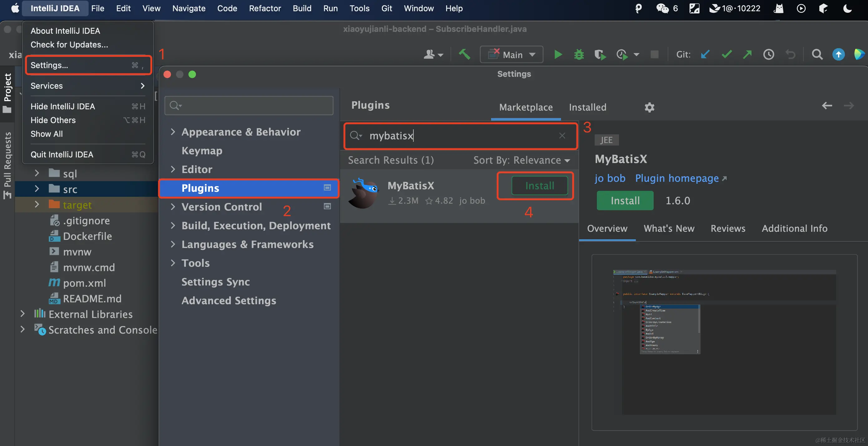
Task: Expand Languages & Frameworks group
Action: (x=173, y=244)
